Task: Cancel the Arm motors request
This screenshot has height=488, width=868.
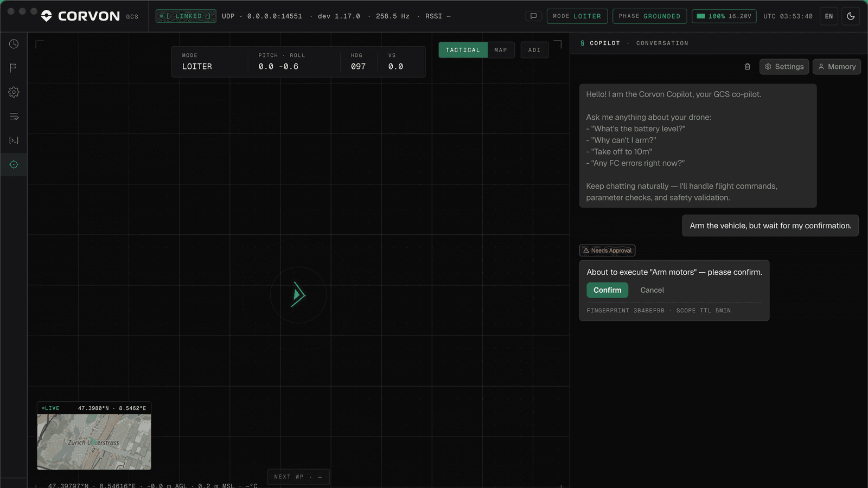Action: [652, 290]
